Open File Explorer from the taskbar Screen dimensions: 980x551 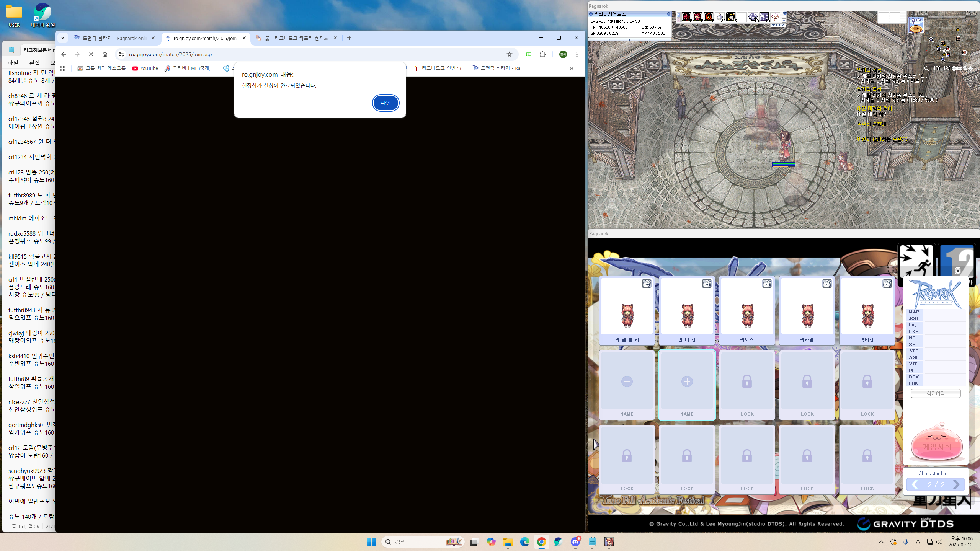coord(508,542)
